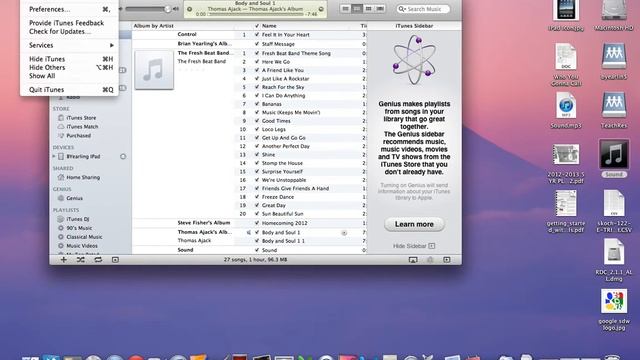Click the right arrow in the now-playing display

pos(321,9)
